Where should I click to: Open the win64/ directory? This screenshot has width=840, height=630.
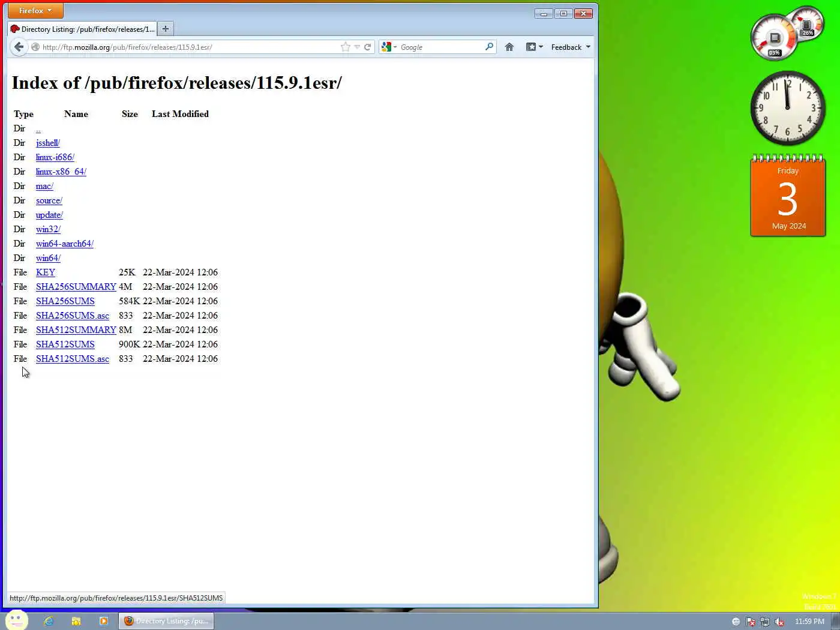click(48, 258)
